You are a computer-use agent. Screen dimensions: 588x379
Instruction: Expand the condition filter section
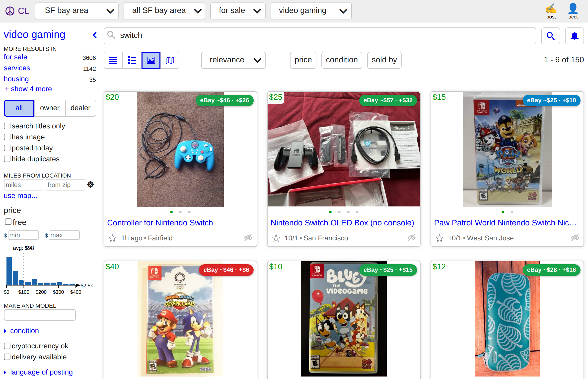[21, 331]
